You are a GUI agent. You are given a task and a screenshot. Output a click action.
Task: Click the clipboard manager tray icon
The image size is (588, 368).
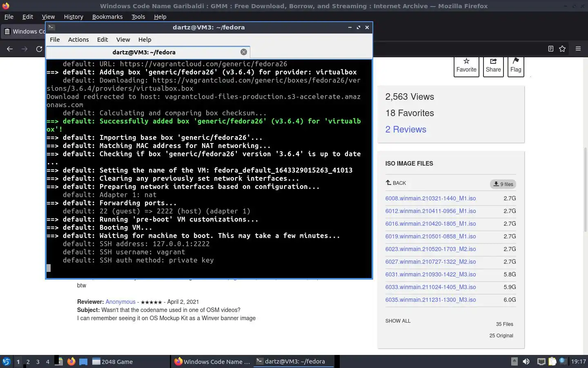[x=552, y=361]
